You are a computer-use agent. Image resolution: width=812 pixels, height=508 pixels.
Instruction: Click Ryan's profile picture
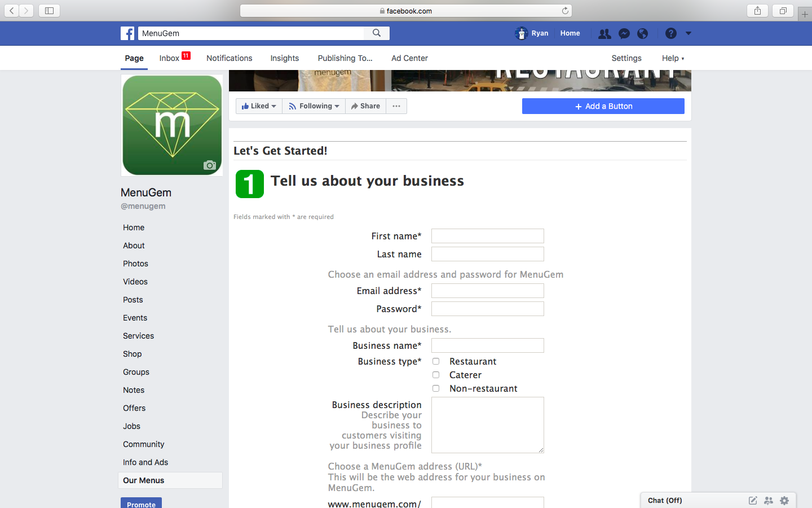pyautogui.click(x=522, y=33)
